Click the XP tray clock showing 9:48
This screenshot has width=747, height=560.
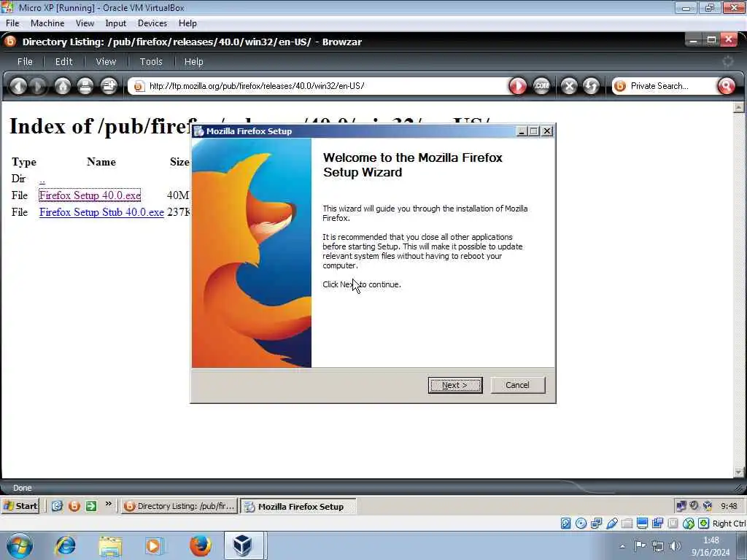pos(729,506)
